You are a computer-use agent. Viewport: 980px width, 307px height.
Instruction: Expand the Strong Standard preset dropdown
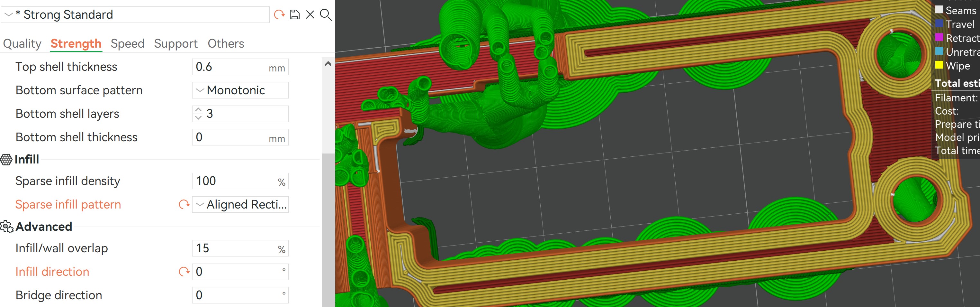pos(9,14)
